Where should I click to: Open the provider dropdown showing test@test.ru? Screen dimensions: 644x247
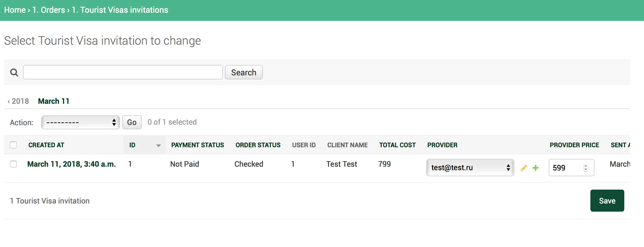coord(470,168)
